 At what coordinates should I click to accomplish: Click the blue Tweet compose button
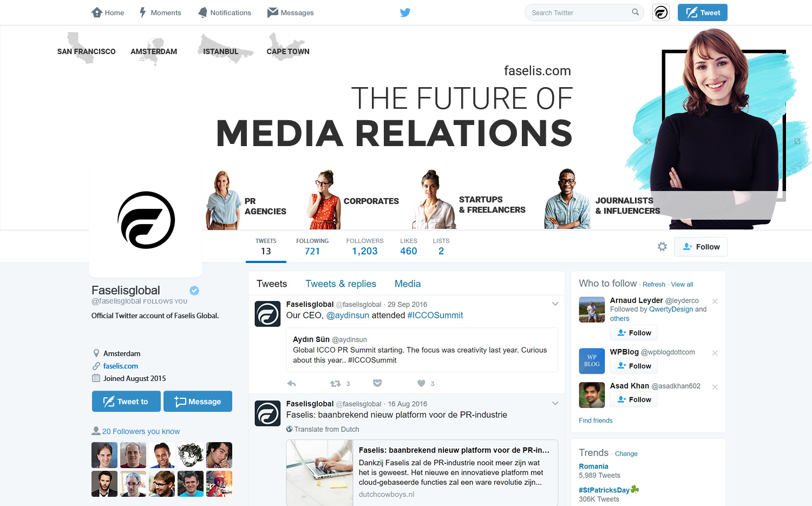coord(702,12)
